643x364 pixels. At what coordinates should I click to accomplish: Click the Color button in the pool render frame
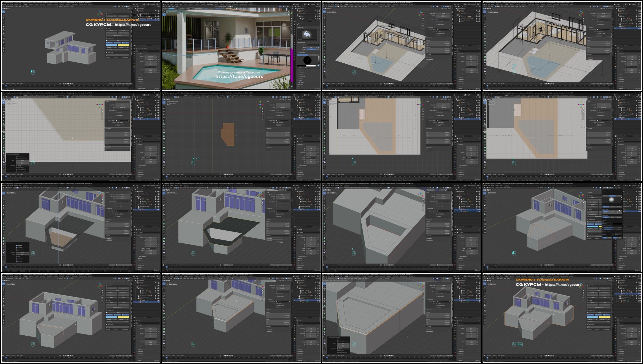[x=303, y=55]
